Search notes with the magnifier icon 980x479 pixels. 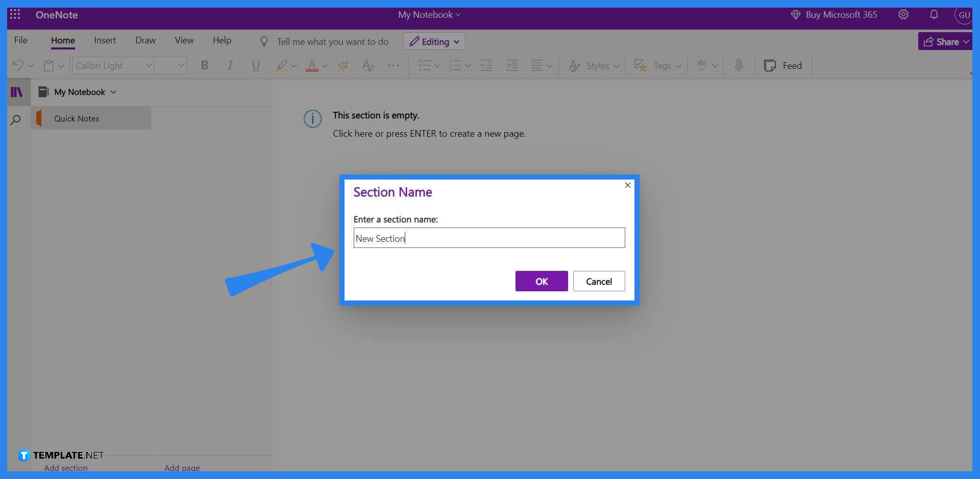[15, 119]
